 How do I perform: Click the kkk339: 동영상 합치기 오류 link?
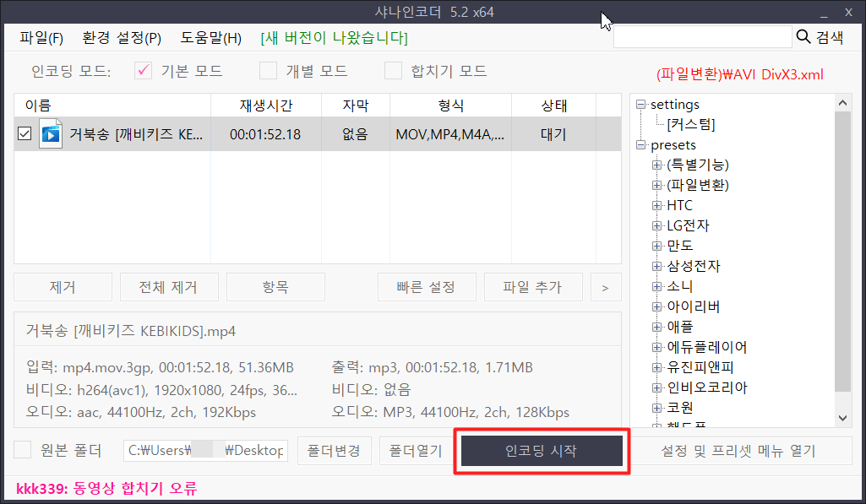(x=106, y=488)
